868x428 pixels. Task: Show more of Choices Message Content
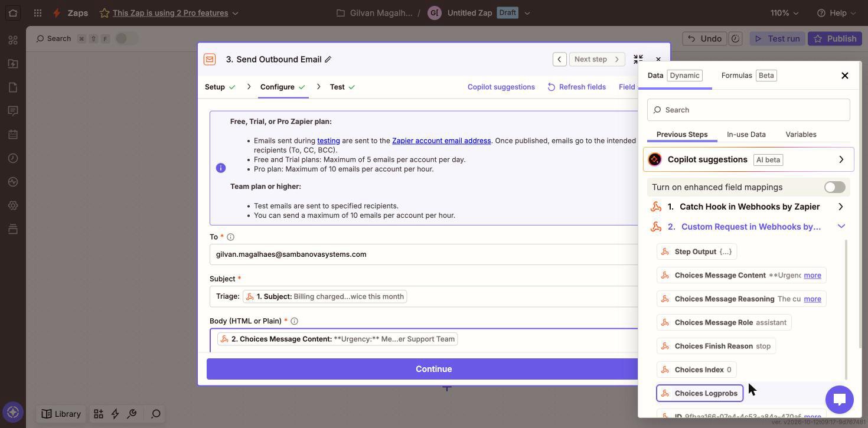(x=812, y=275)
